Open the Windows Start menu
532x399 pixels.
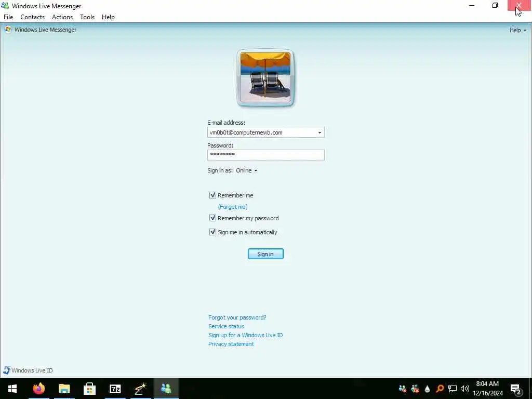click(x=12, y=389)
